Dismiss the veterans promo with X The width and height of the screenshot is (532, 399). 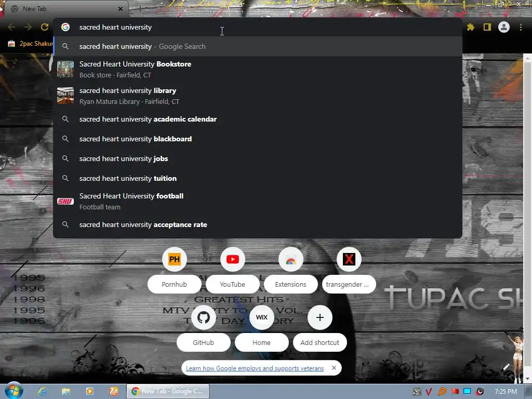pyautogui.click(x=334, y=368)
